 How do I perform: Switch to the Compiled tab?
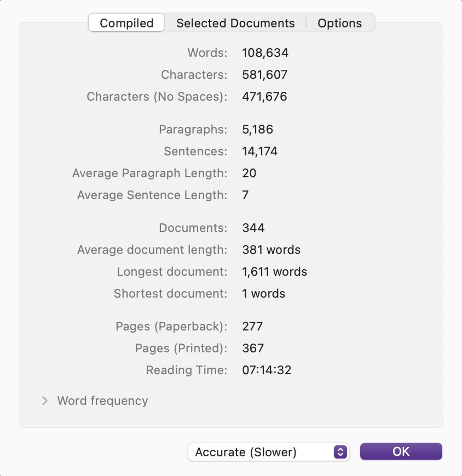coord(126,23)
